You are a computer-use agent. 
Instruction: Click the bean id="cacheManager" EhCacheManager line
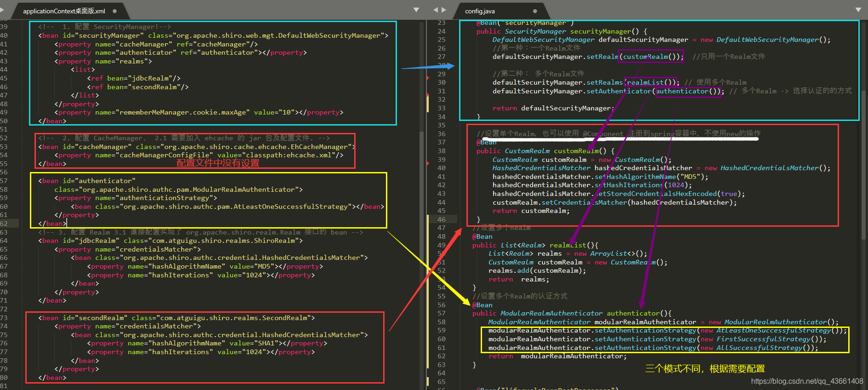(197, 147)
